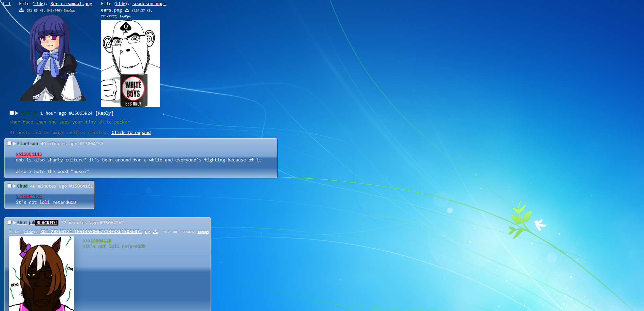
Task: Click the line starting "also i hate the word"
Action: 52,172
